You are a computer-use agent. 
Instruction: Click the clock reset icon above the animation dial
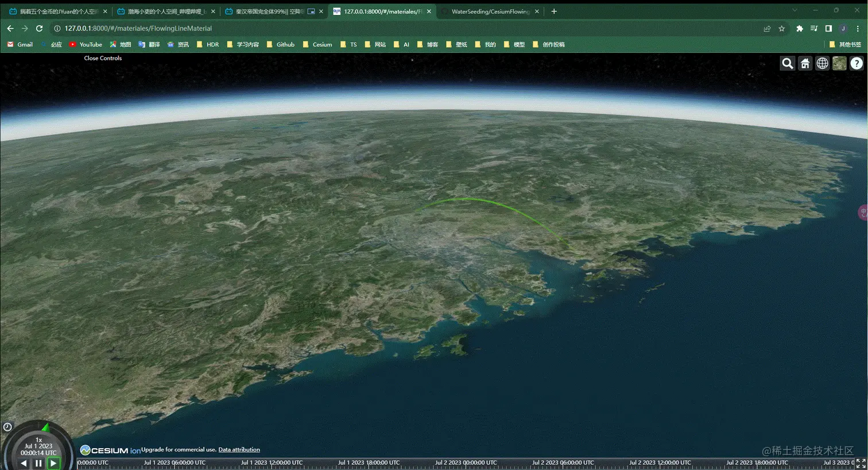pos(7,427)
